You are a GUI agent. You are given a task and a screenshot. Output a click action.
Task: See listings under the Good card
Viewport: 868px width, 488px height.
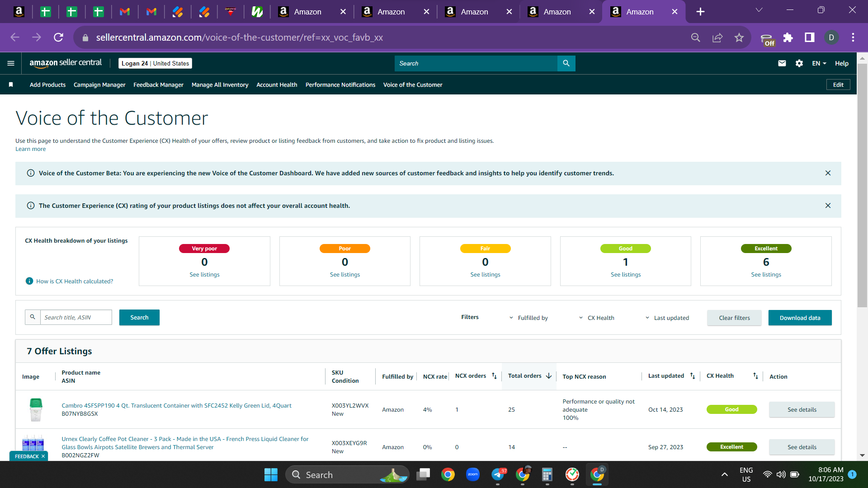(x=626, y=275)
